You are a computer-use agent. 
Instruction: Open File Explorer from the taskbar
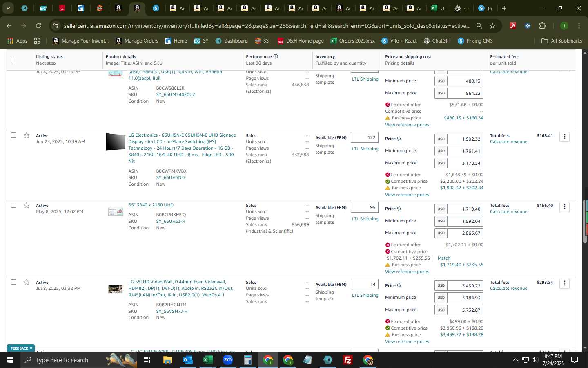167,360
